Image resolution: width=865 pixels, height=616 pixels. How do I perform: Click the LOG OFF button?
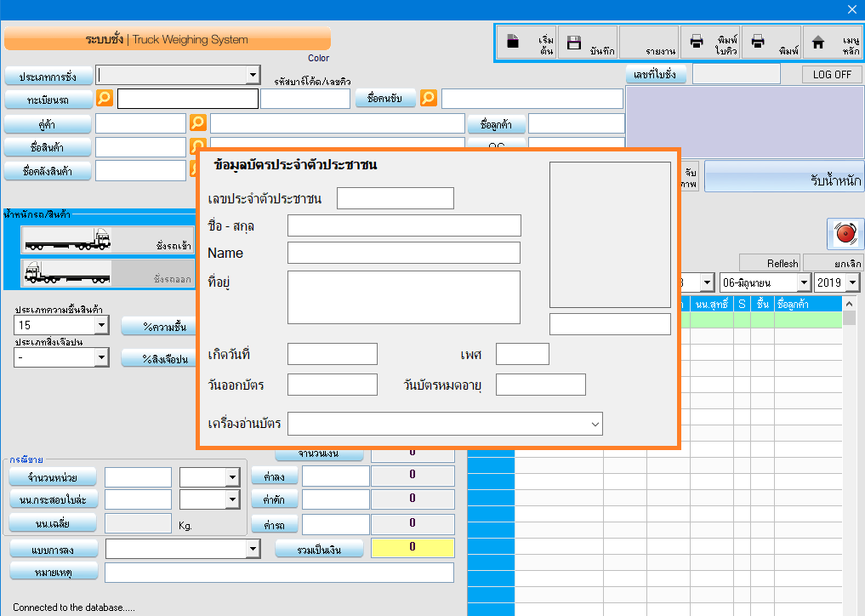point(831,75)
